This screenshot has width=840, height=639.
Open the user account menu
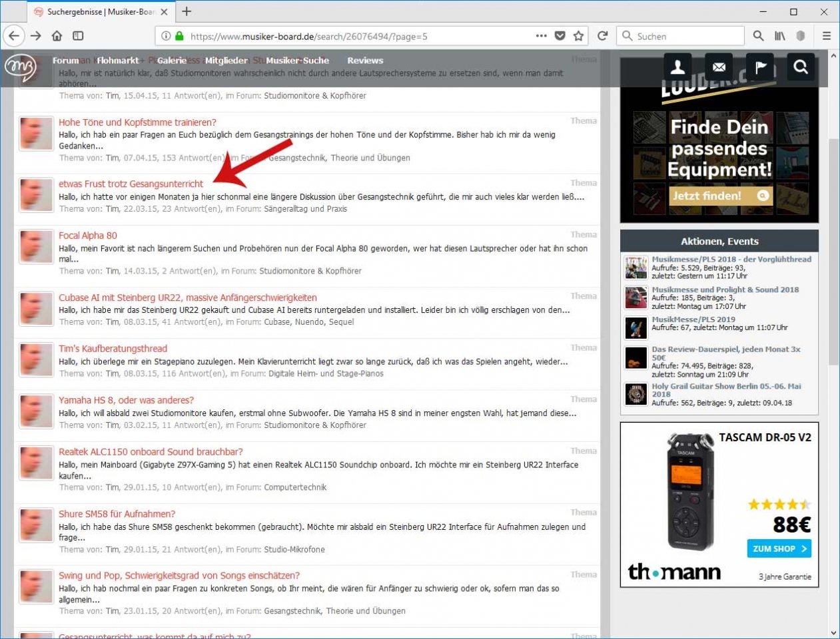[678, 67]
